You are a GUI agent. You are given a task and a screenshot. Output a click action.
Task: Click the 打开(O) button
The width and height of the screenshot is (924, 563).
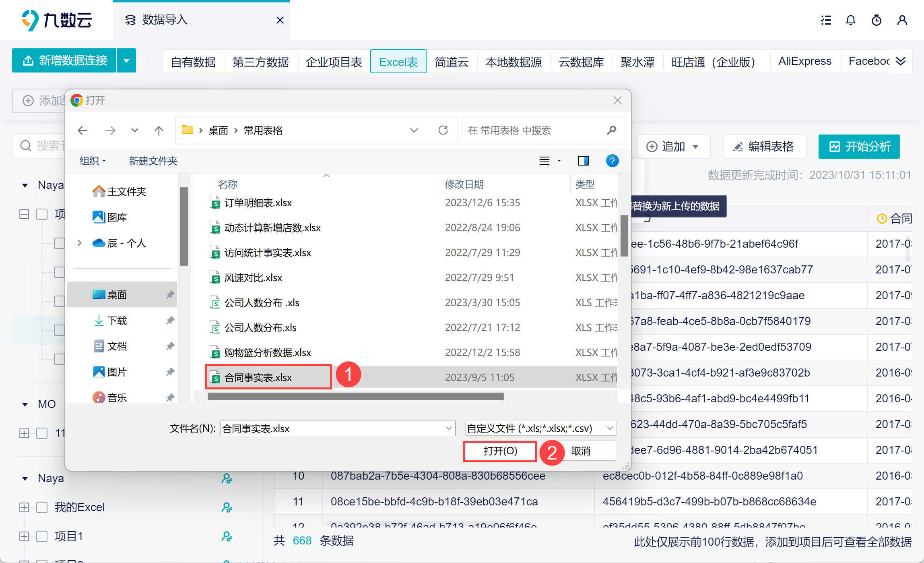click(500, 451)
